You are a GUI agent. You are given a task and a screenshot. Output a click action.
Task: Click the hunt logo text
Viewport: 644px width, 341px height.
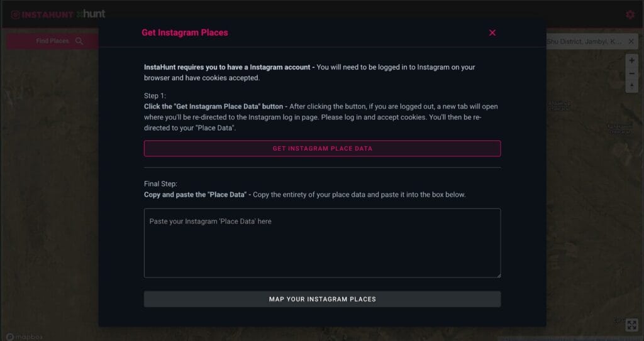click(x=92, y=14)
